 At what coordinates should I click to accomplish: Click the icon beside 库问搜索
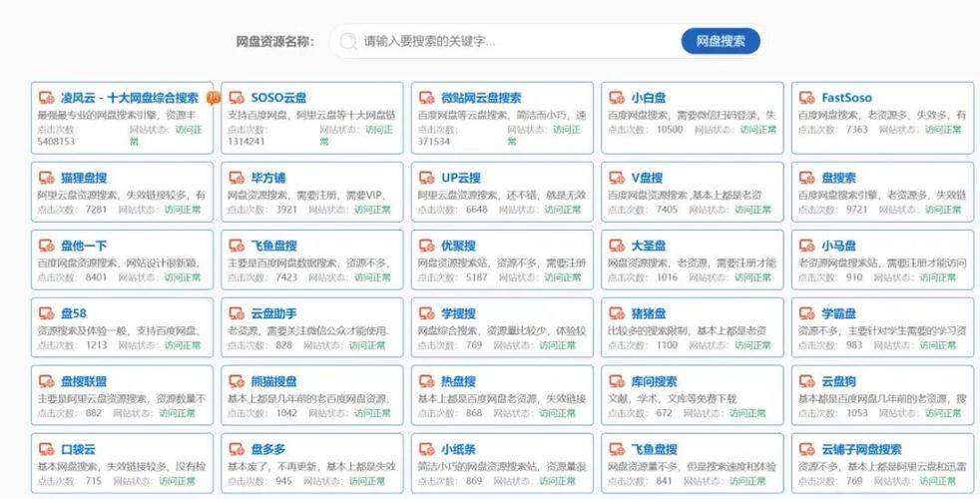pos(617,381)
